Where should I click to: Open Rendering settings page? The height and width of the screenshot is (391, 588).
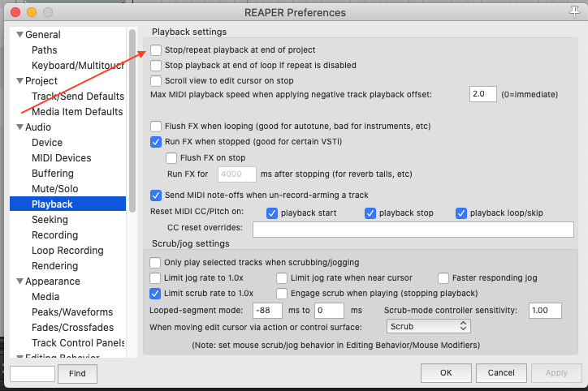(x=54, y=265)
